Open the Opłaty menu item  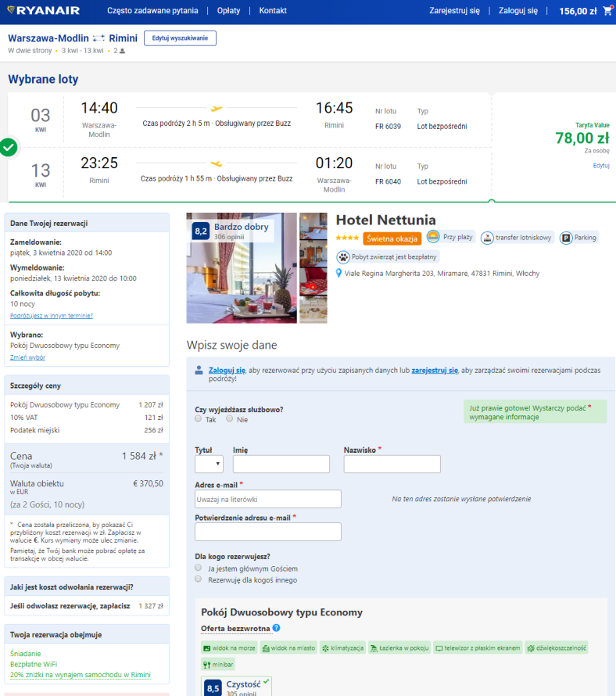228,11
